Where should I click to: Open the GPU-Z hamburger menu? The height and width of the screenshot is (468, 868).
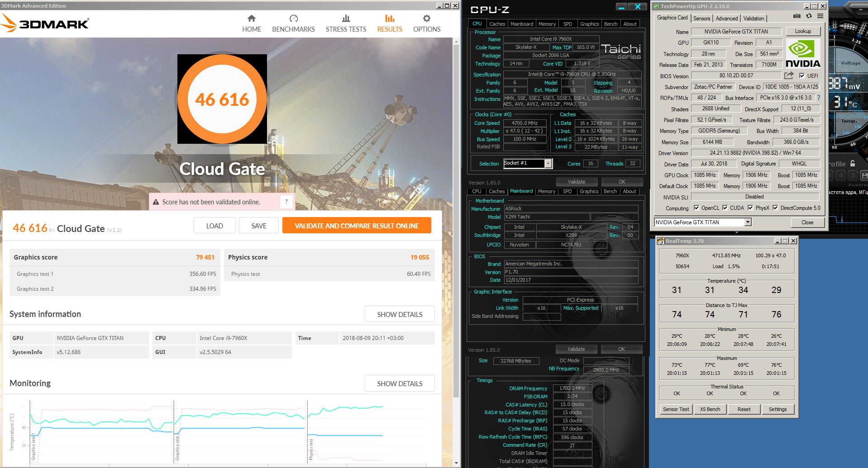tap(820, 16)
